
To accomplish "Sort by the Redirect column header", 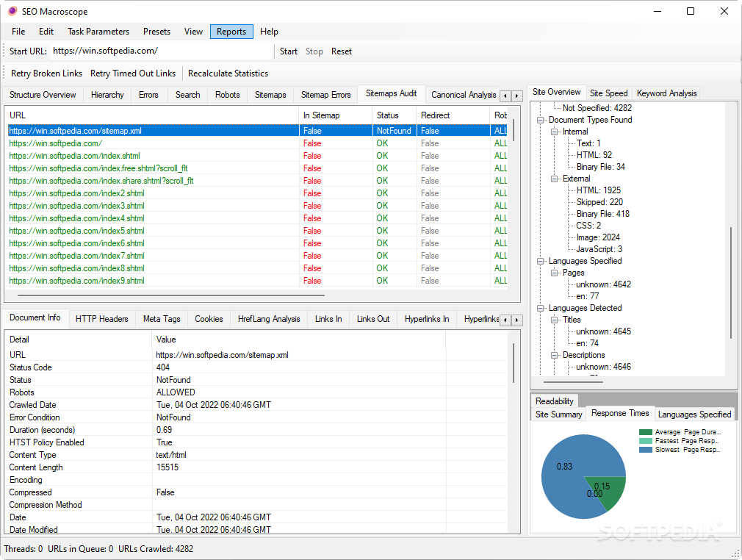I will pos(453,115).
